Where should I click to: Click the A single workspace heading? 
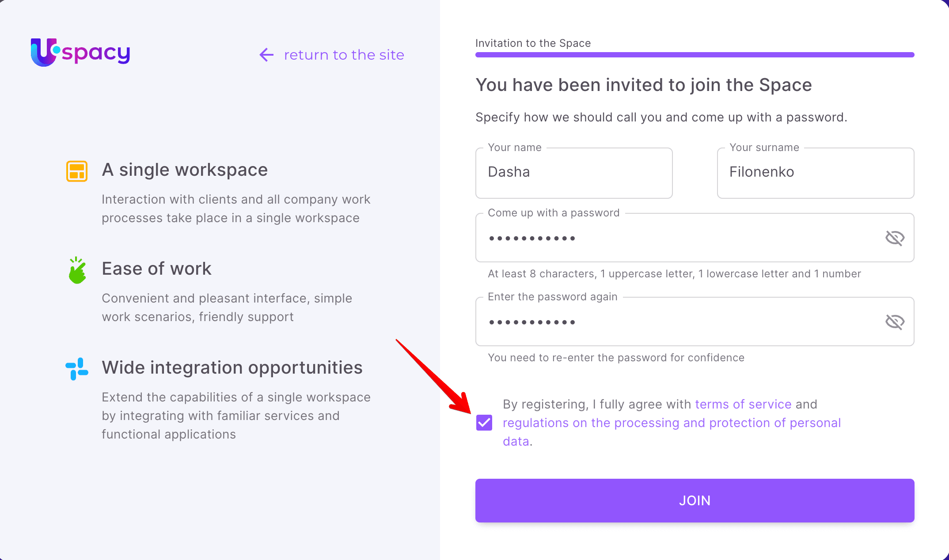(185, 170)
